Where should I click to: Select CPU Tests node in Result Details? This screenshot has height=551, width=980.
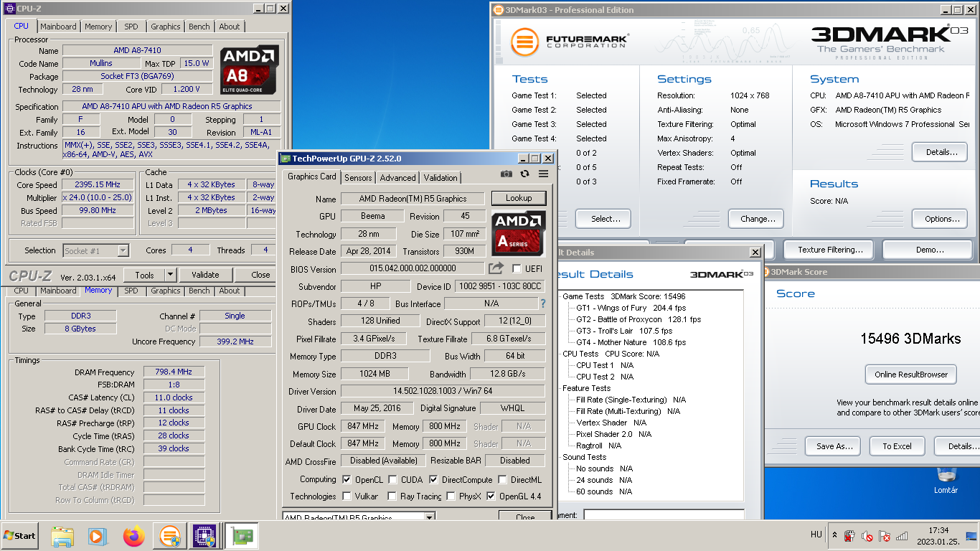click(x=580, y=354)
